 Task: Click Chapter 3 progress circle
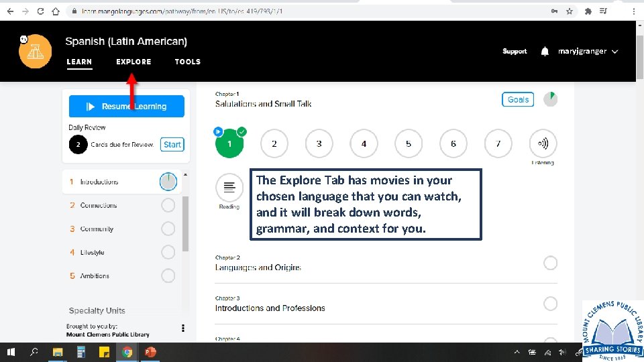[550, 304]
